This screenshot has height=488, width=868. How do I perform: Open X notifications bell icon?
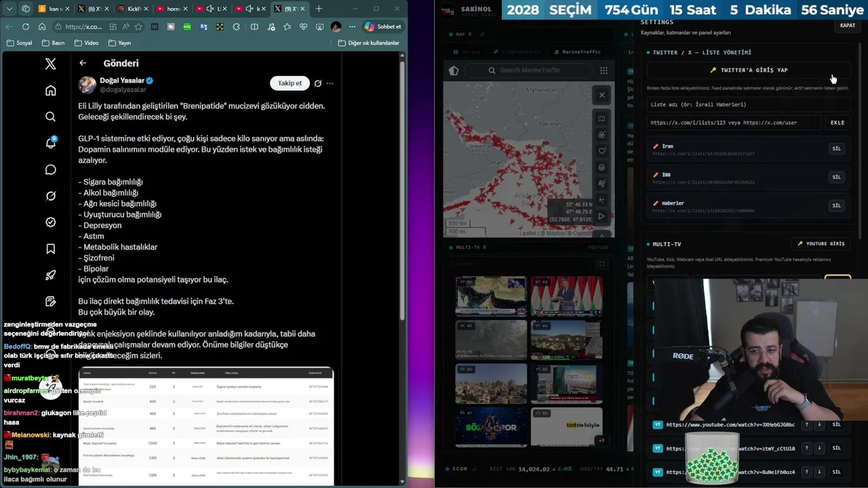(x=50, y=143)
